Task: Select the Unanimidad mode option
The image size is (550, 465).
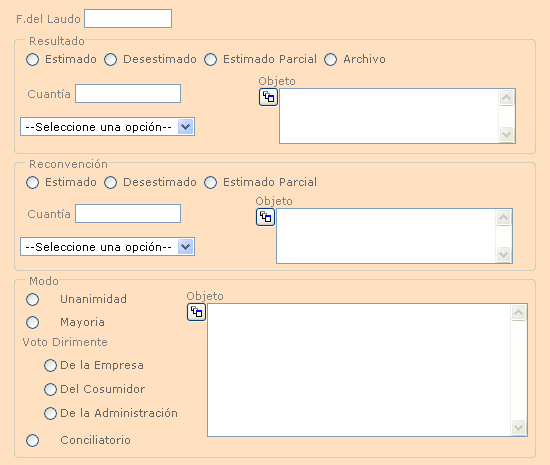Action: coord(33,299)
